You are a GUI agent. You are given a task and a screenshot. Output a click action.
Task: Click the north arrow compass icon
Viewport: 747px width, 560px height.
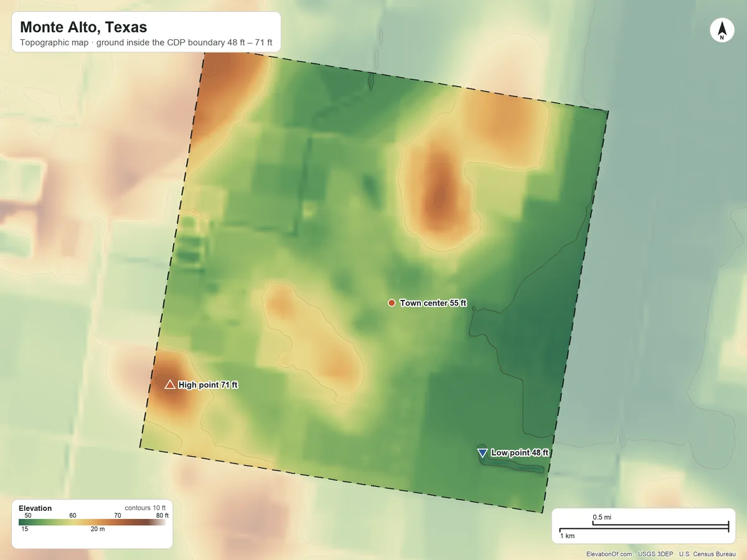[x=721, y=30]
